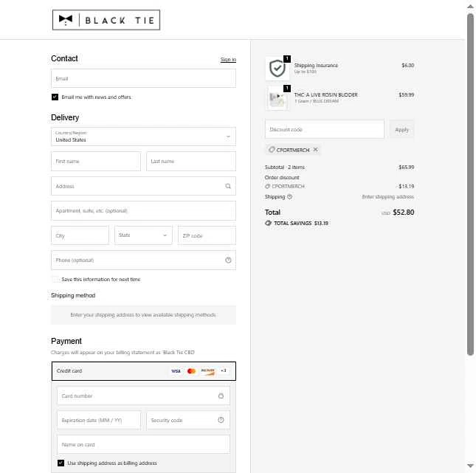Remove the CPORTMERCH discount code tag
Viewport: 476px width, 473px height.
[316, 150]
